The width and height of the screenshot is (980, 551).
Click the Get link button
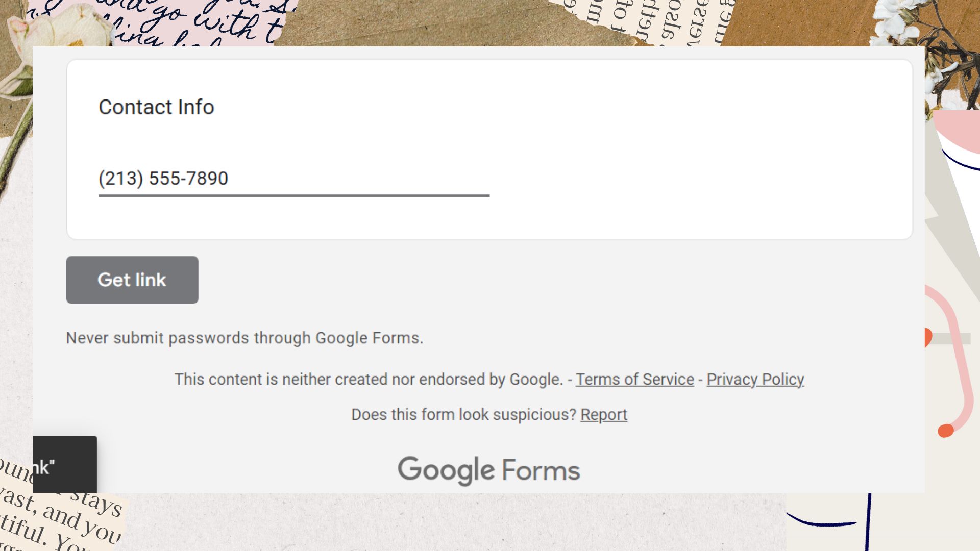coord(132,280)
